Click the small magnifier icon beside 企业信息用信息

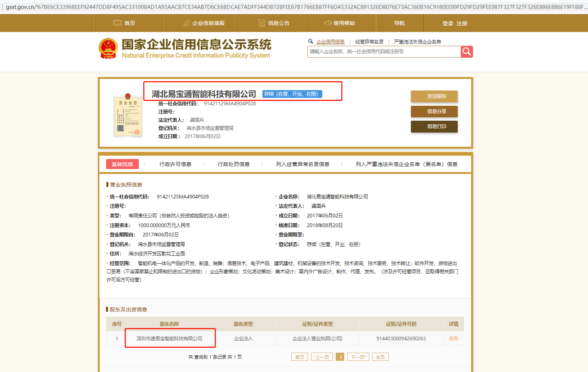[x=310, y=41]
